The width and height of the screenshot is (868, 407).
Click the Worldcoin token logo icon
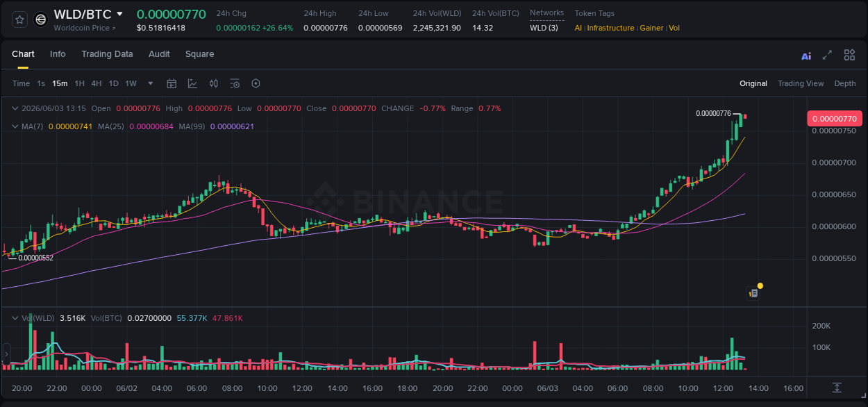(41, 20)
